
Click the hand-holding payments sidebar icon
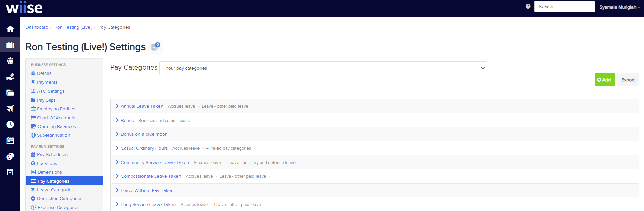pyautogui.click(x=10, y=77)
